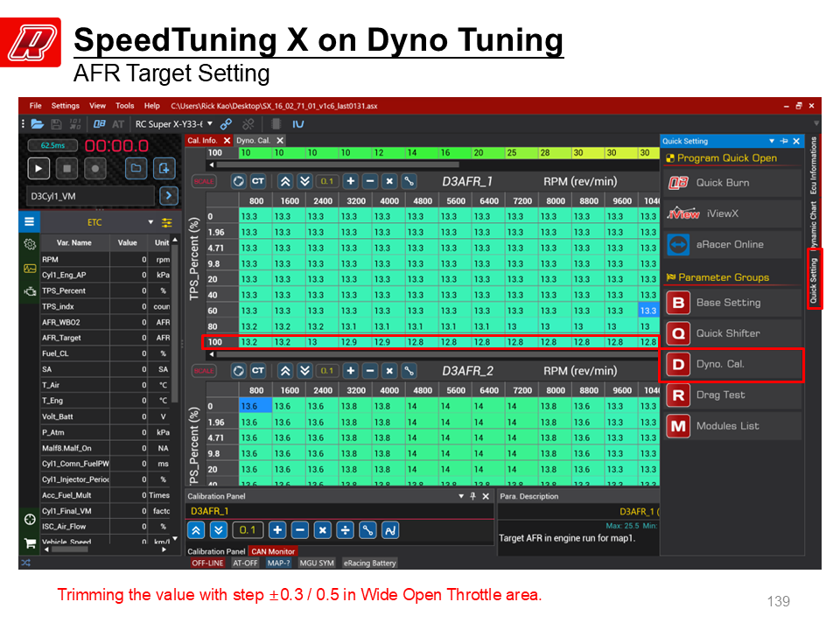Click the 62.5ms sample rate button
840x630 pixels.
(x=52, y=145)
